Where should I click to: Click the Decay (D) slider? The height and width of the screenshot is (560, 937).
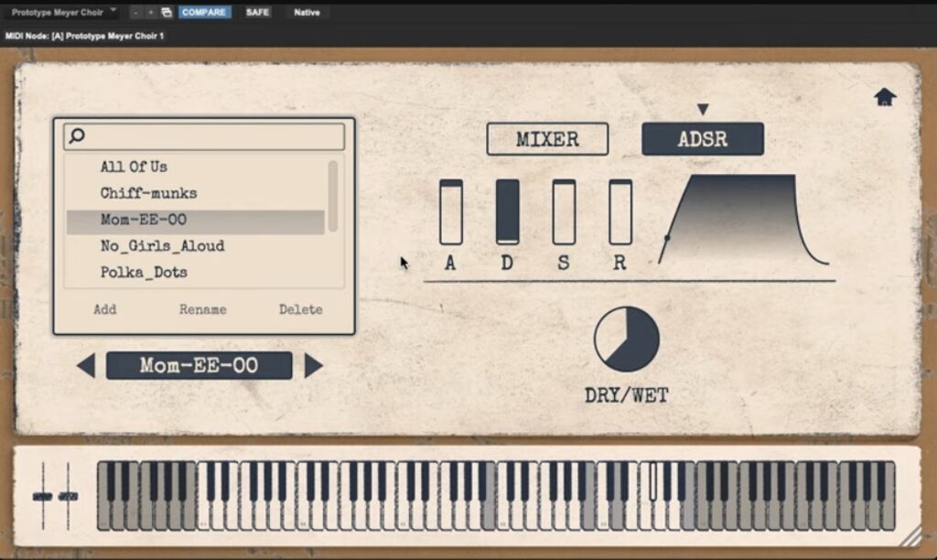point(507,211)
